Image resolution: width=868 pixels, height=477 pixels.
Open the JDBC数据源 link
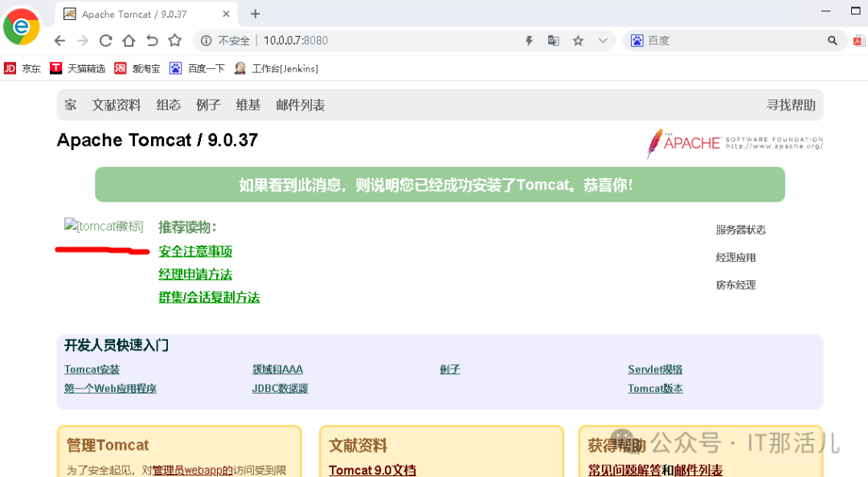point(280,389)
